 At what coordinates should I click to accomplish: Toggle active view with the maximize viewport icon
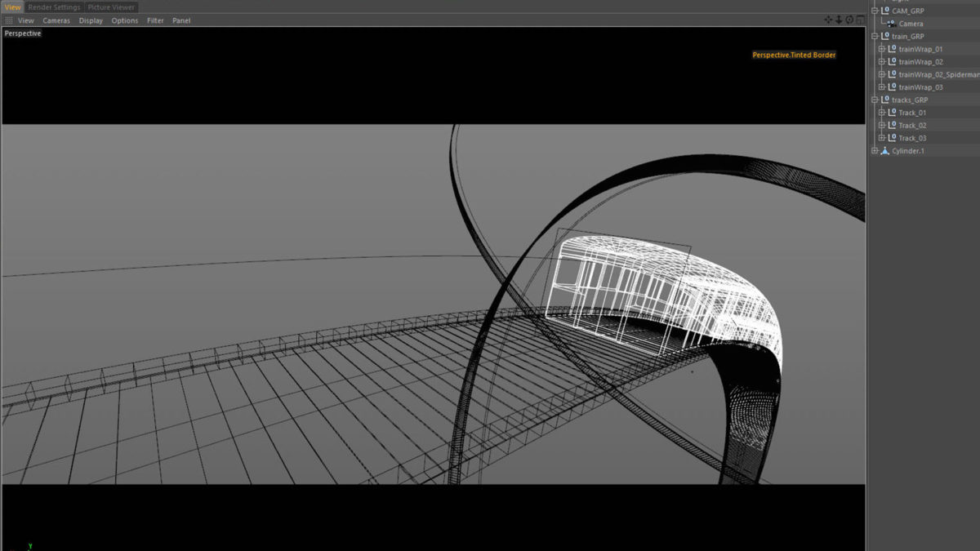pos(860,20)
